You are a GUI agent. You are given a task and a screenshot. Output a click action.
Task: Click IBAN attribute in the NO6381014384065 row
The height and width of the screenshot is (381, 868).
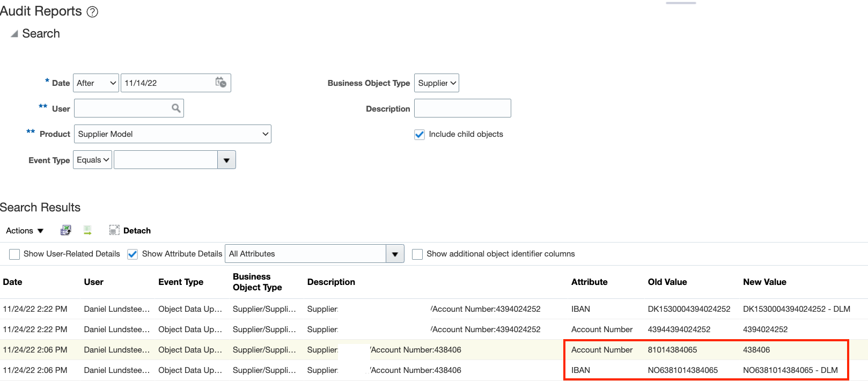[x=580, y=370]
